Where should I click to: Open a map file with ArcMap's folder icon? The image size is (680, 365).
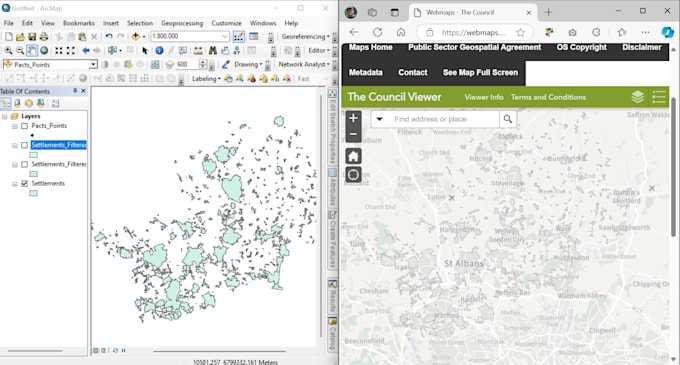[x=20, y=36]
